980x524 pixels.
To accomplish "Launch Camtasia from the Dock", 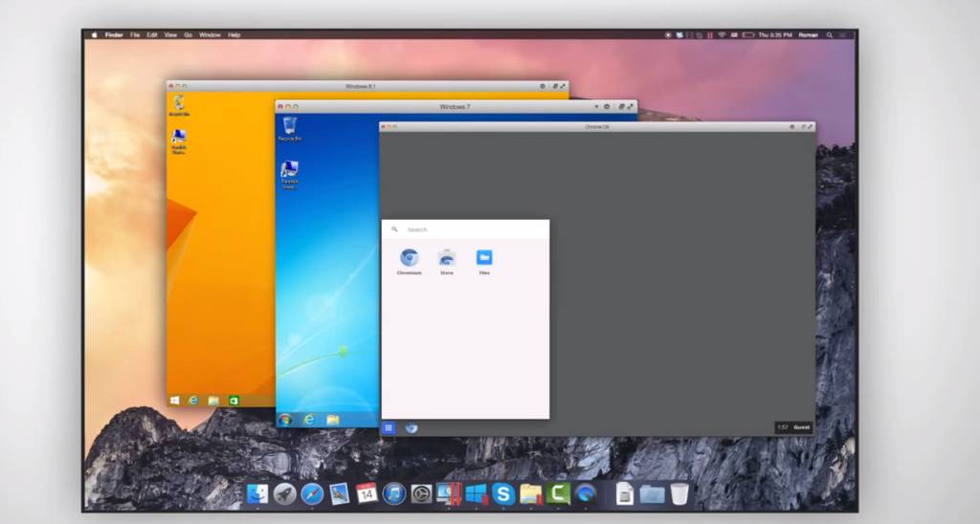I will coord(558,494).
